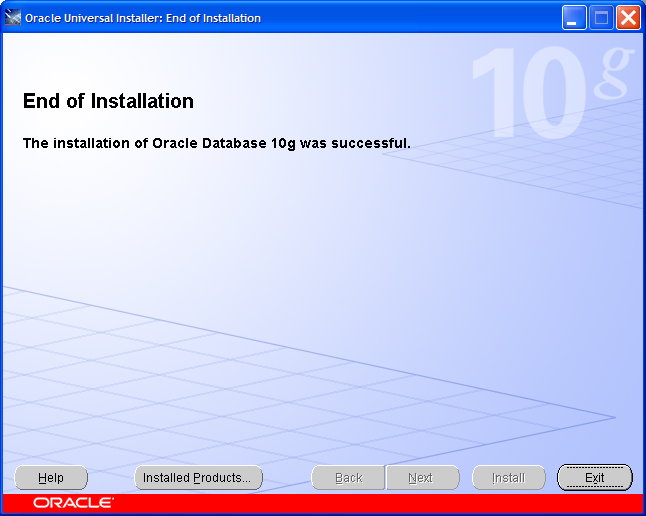Close the installer window via X
646x516 pixels.
point(628,18)
